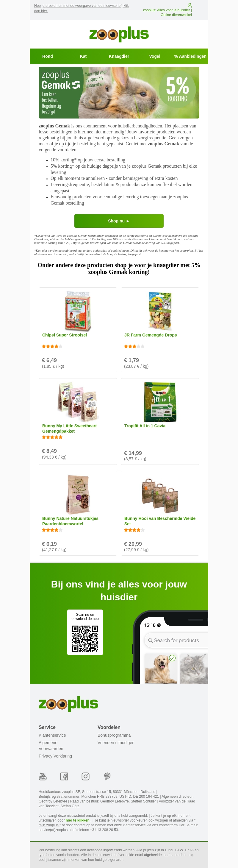Click the zooplus logo in footer
Screen dimensions: 238x868
68,704
